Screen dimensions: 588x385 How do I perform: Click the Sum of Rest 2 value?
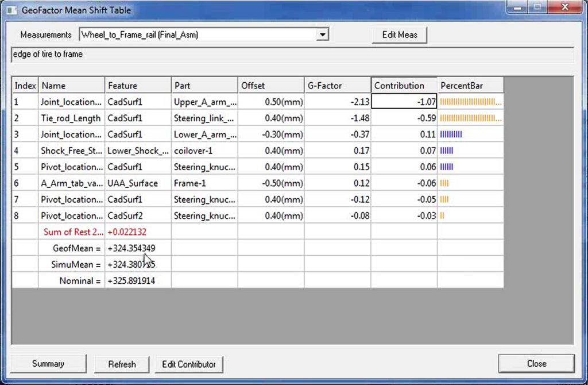pyautogui.click(x=125, y=232)
